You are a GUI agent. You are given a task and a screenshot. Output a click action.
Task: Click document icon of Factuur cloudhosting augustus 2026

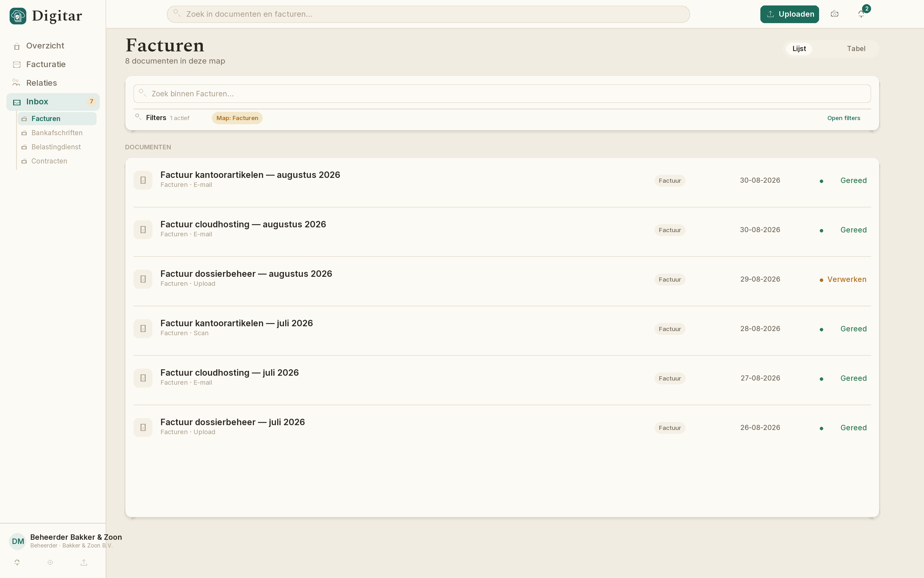tap(143, 230)
